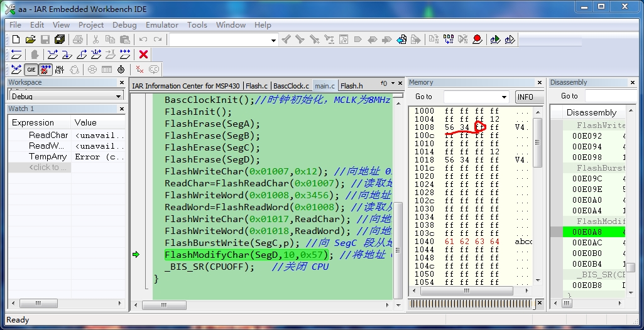644x330 pixels.
Task: Open IAR Information Center for MSP430 tab
Action: [185, 86]
